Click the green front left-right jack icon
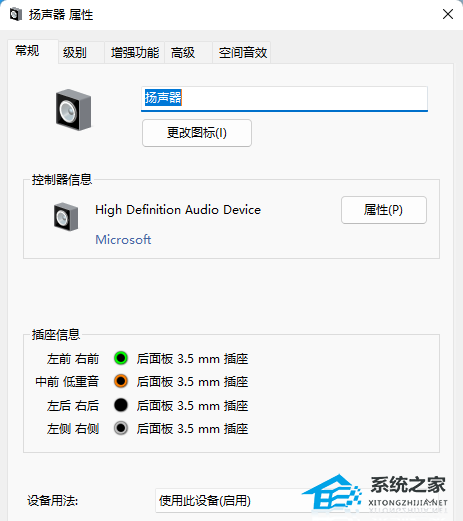Viewport: 463px width, 521px height. point(121,358)
